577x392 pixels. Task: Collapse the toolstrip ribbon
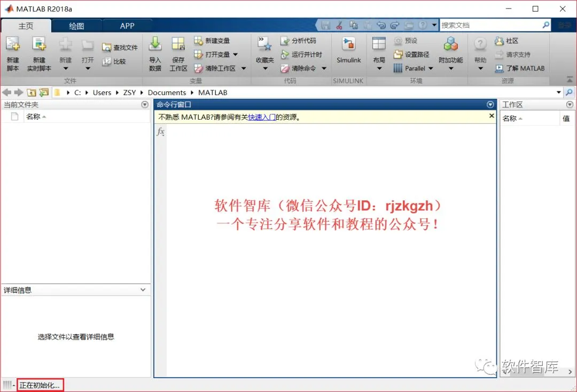[570, 80]
